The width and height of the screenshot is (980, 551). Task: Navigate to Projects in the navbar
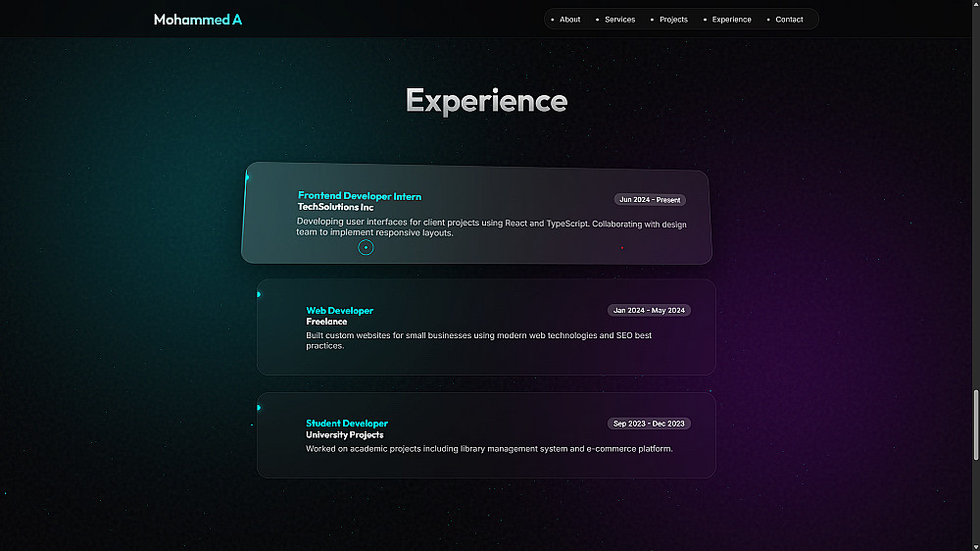(673, 20)
